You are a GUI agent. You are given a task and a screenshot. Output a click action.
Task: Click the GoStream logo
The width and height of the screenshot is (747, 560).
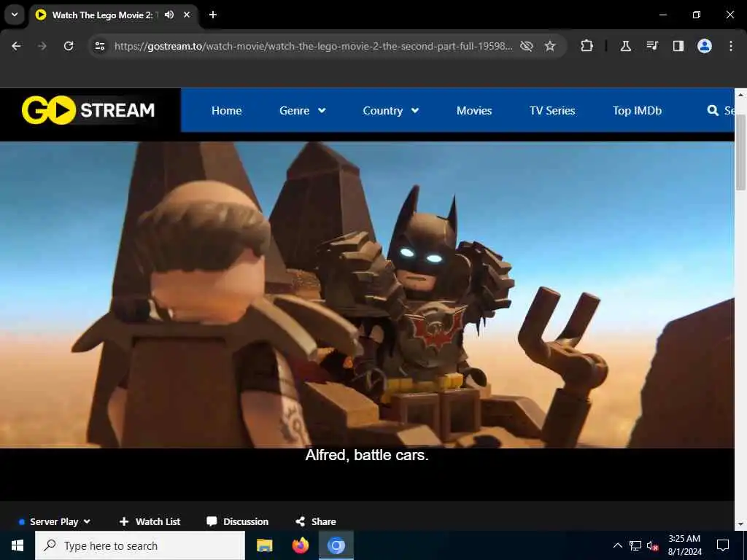tap(88, 110)
